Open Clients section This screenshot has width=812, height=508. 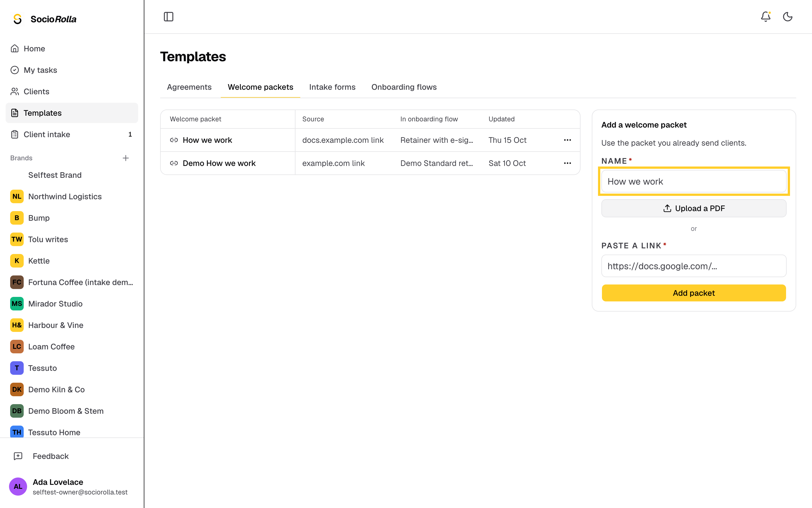(72, 91)
